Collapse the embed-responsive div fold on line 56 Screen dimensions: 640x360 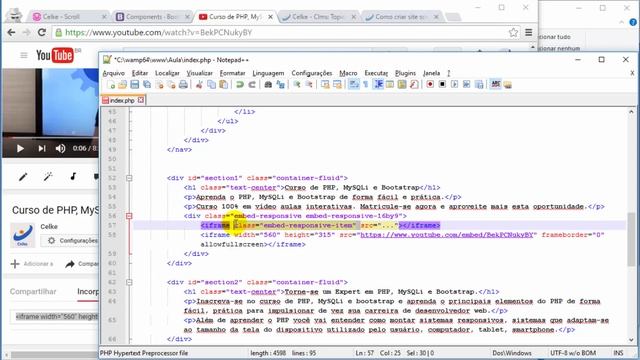point(129,216)
